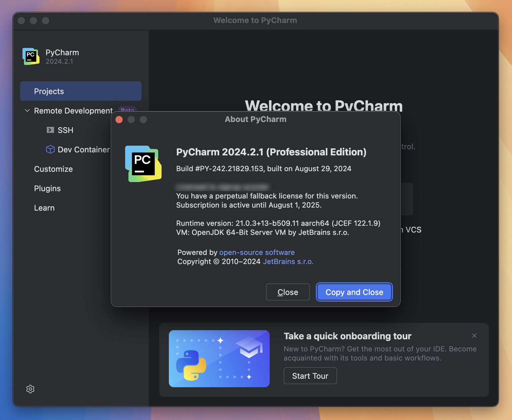Open the Customize section
The width and height of the screenshot is (512, 420).
click(53, 169)
